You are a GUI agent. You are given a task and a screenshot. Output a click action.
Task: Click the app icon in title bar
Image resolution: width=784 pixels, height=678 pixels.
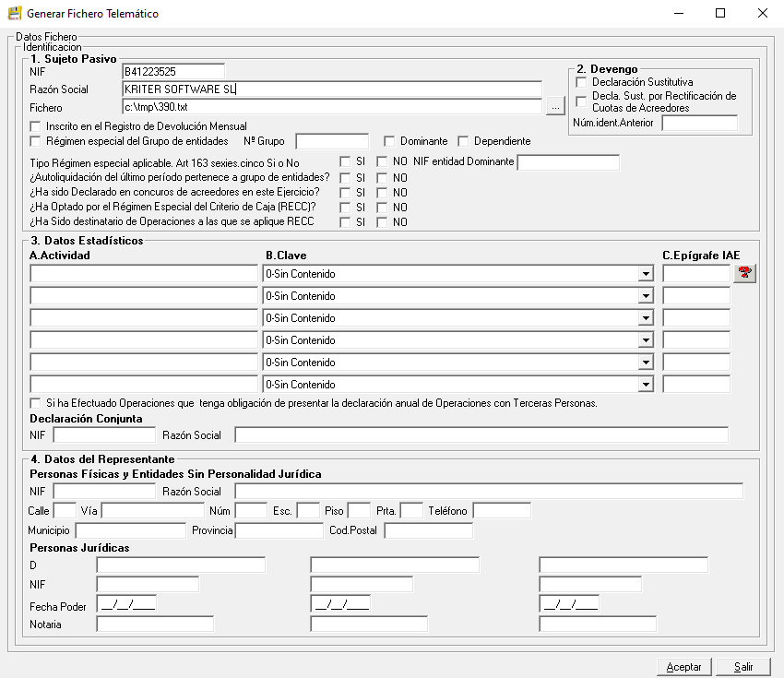tap(15, 13)
